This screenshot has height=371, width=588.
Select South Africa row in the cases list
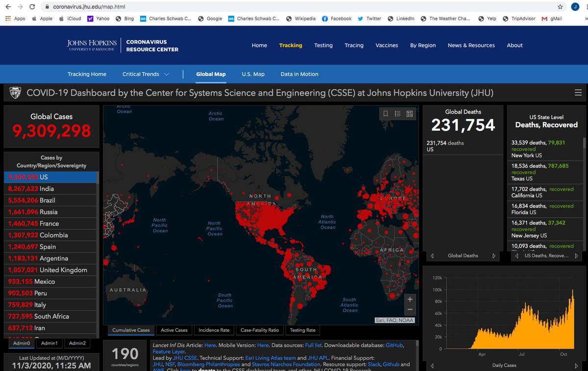[51, 316]
